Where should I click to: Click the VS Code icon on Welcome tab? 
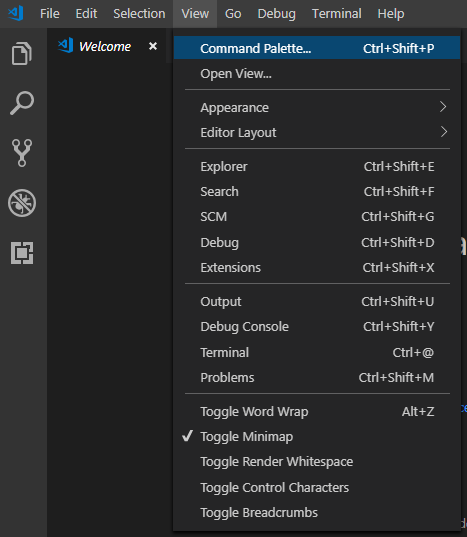(65, 46)
